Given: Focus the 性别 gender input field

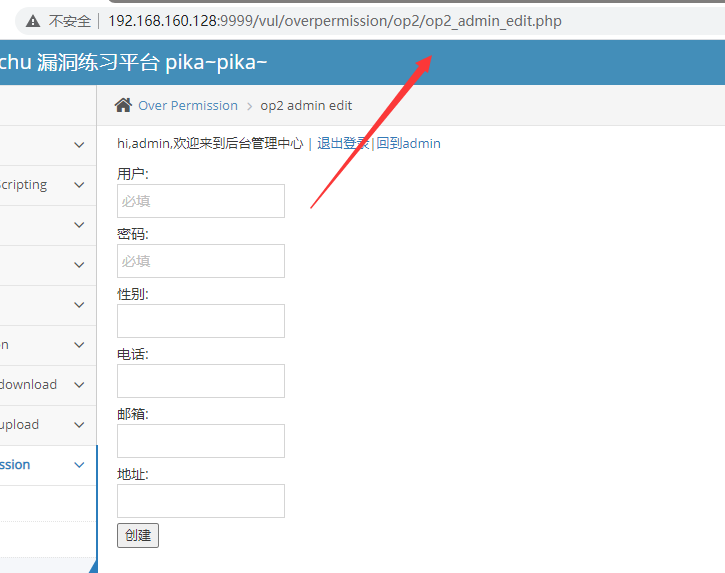Looking at the screenshot, I should (x=201, y=321).
